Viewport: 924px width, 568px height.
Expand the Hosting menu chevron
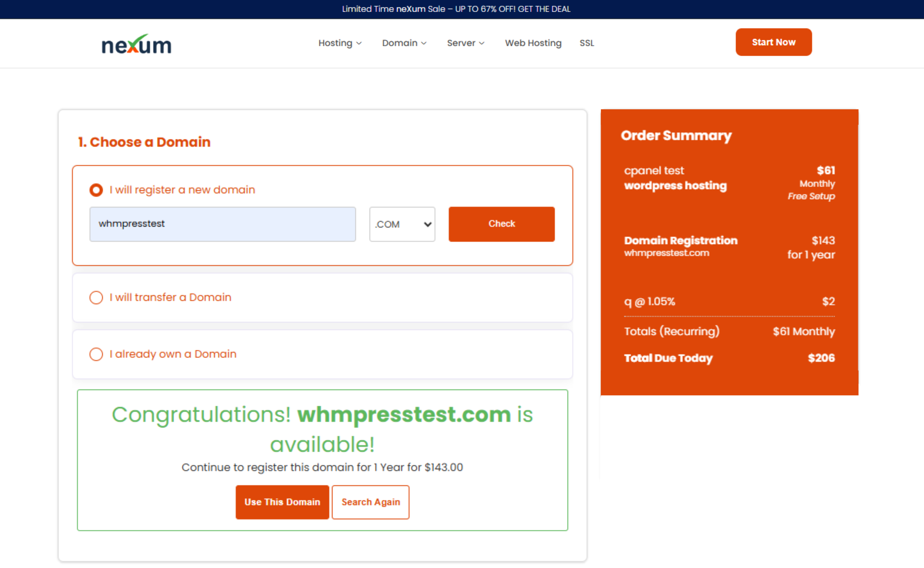[359, 43]
